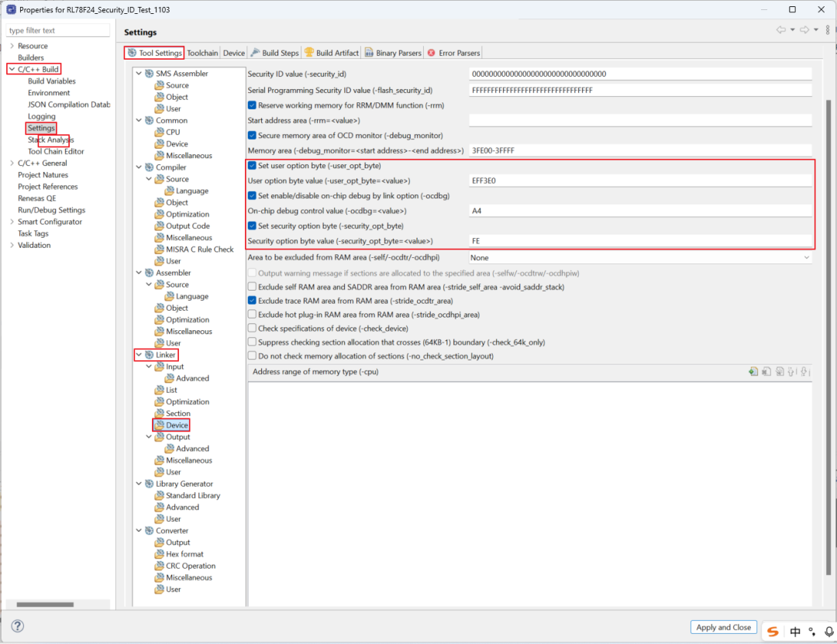Collapse the Linker tree node
Screen dimensions: 837x644
pos(139,355)
